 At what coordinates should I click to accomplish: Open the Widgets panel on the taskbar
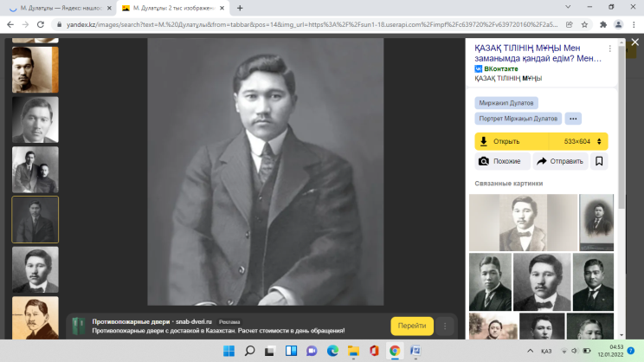(291, 351)
